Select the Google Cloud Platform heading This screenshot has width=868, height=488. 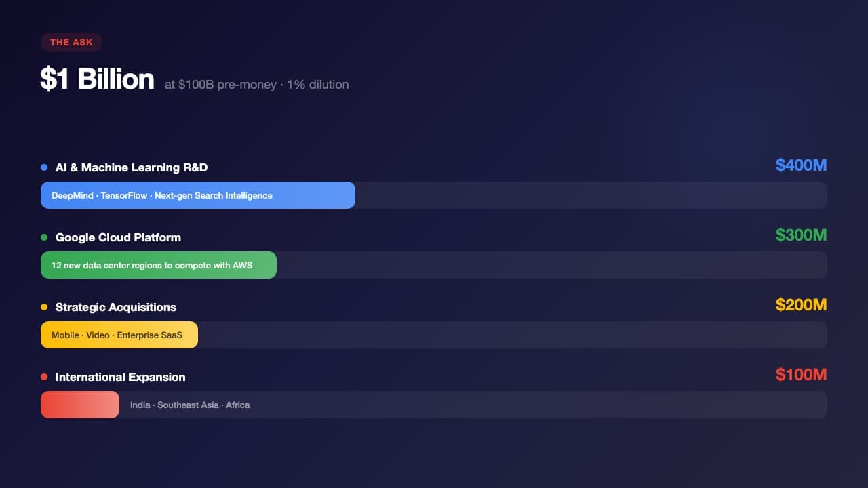point(118,237)
